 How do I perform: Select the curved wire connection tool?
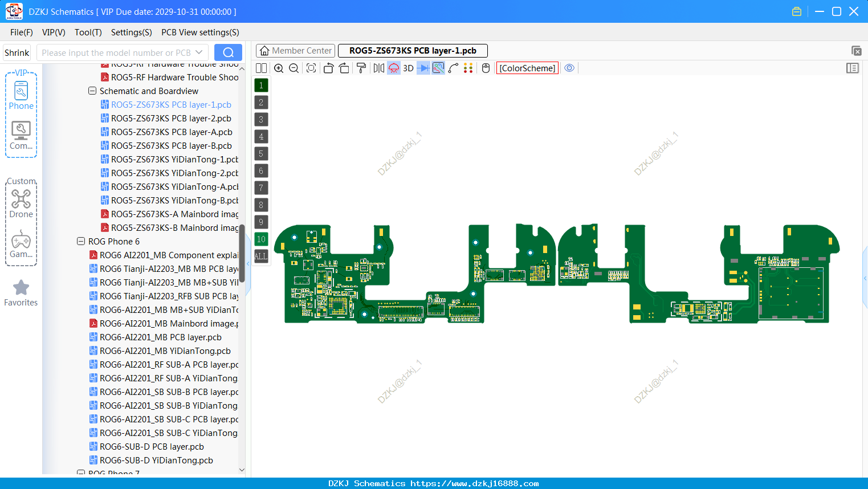[454, 68]
